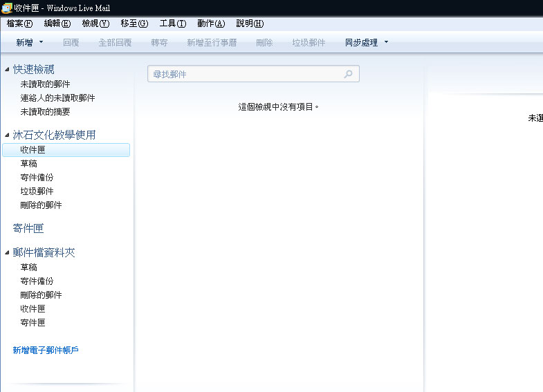Collapse the 快速檢視 section triangle
The height and width of the screenshot is (392, 543).
pos(7,70)
